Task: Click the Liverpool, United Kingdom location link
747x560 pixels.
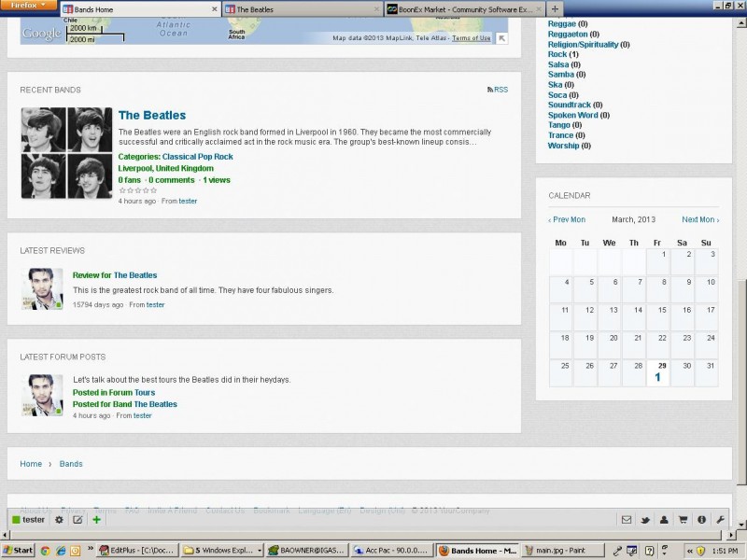Action: (166, 168)
